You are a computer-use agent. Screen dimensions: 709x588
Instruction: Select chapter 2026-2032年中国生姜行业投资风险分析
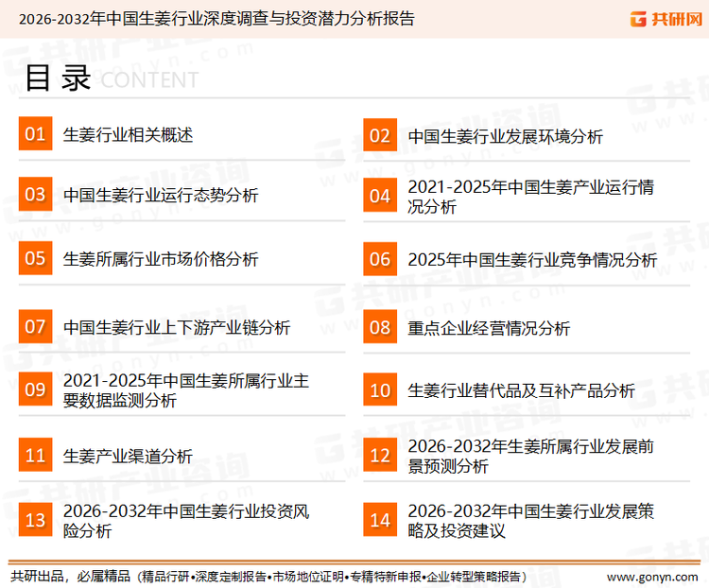[x=186, y=521]
